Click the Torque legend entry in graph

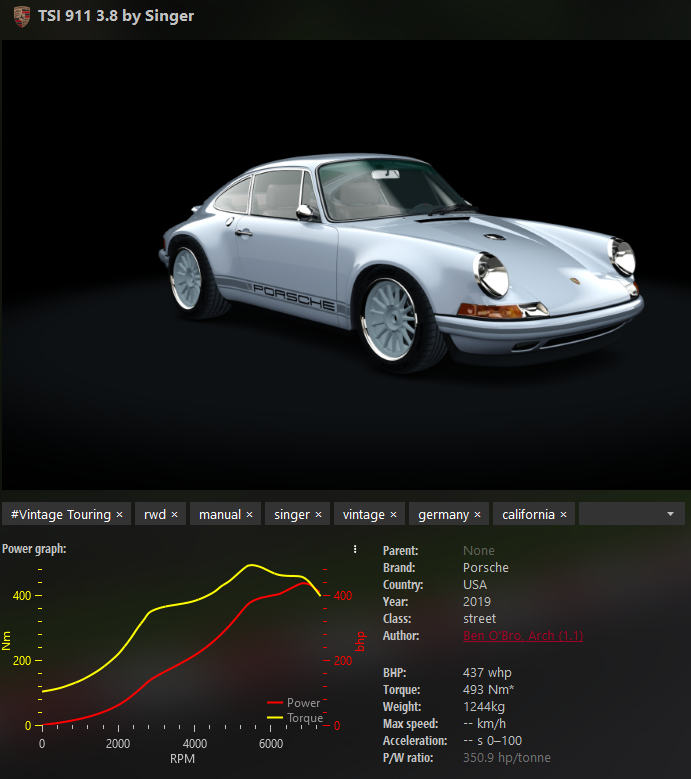pyautogui.click(x=295, y=718)
